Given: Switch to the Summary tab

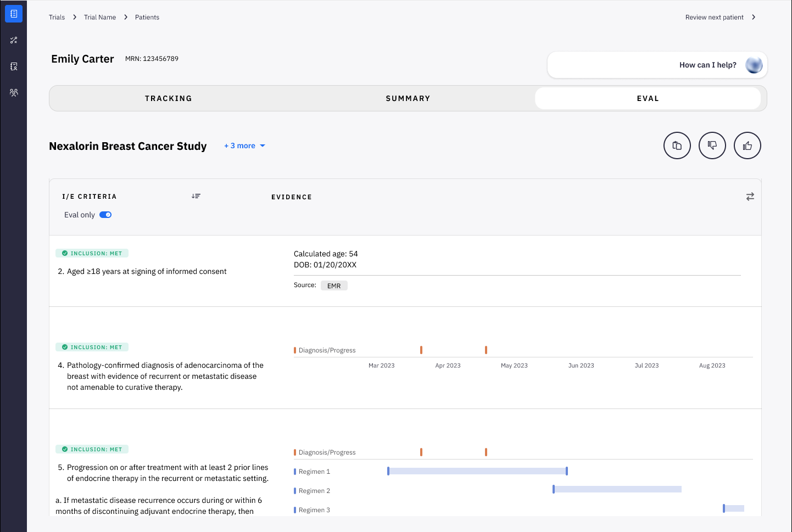Looking at the screenshot, I should (x=408, y=98).
